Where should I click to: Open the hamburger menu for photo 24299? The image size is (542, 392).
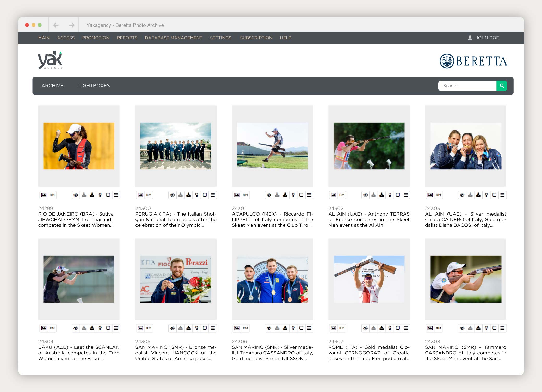pyautogui.click(x=116, y=195)
